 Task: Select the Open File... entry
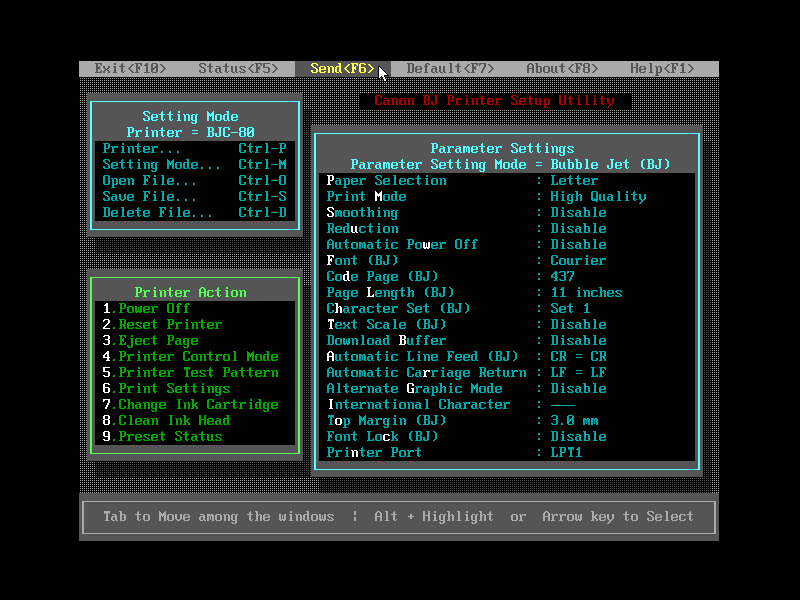coord(194,181)
